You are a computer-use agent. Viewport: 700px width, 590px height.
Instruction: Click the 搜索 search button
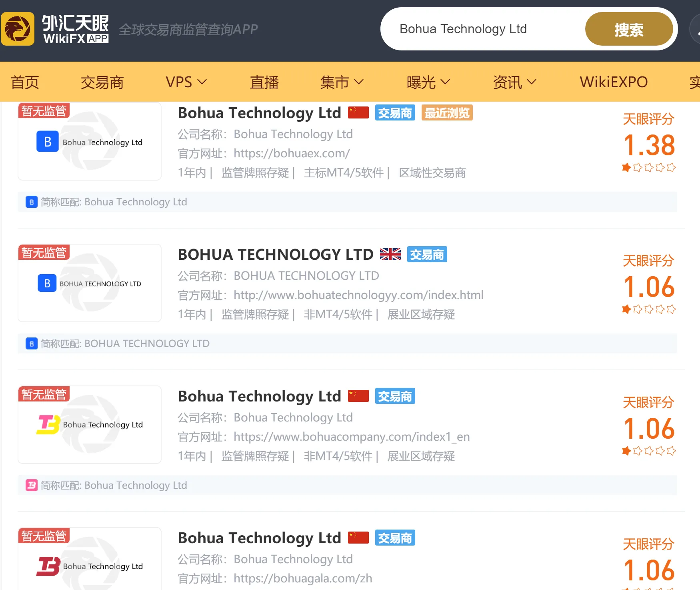click(x=629, y=29)
